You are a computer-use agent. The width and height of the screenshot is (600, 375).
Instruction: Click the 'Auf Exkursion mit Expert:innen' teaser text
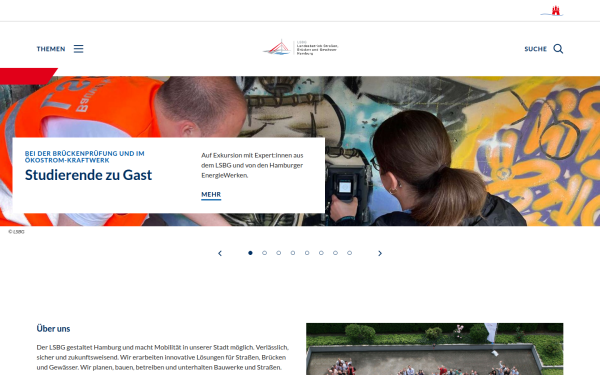point(252,165)
